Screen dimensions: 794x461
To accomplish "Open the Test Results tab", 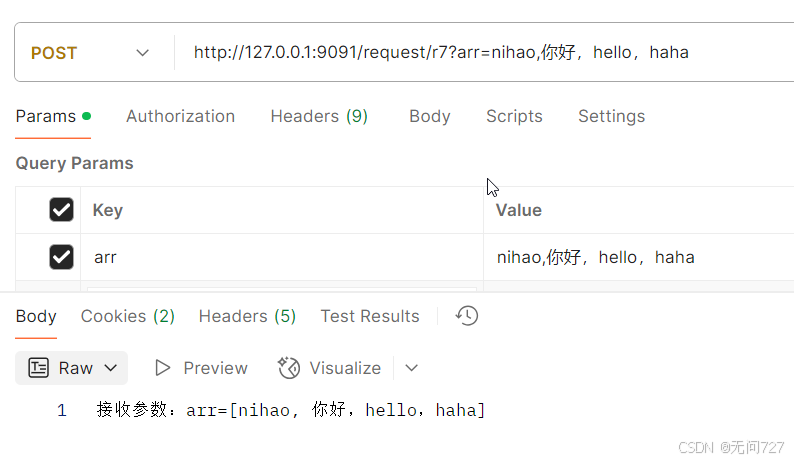I will [x=370, y=316].
